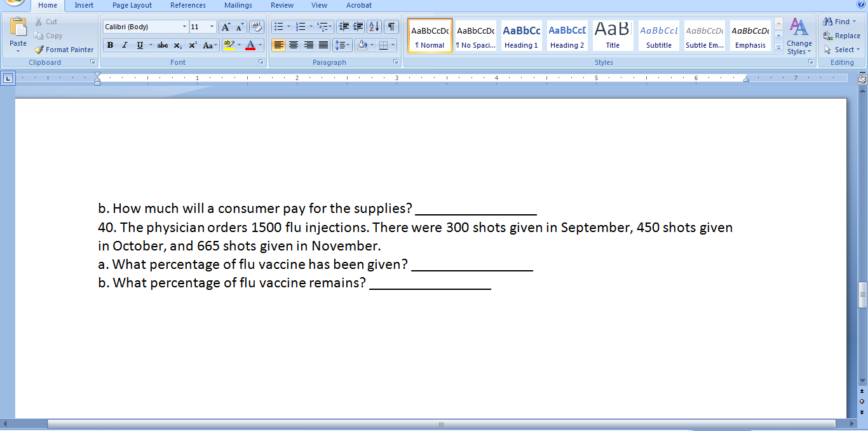
Task: Open the Mailings ribbon tab
Action: point(238,5)
